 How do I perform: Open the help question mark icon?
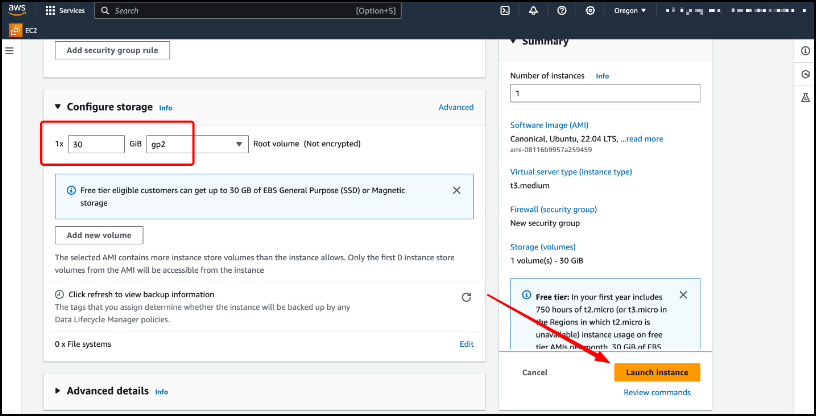click(562, 10)
